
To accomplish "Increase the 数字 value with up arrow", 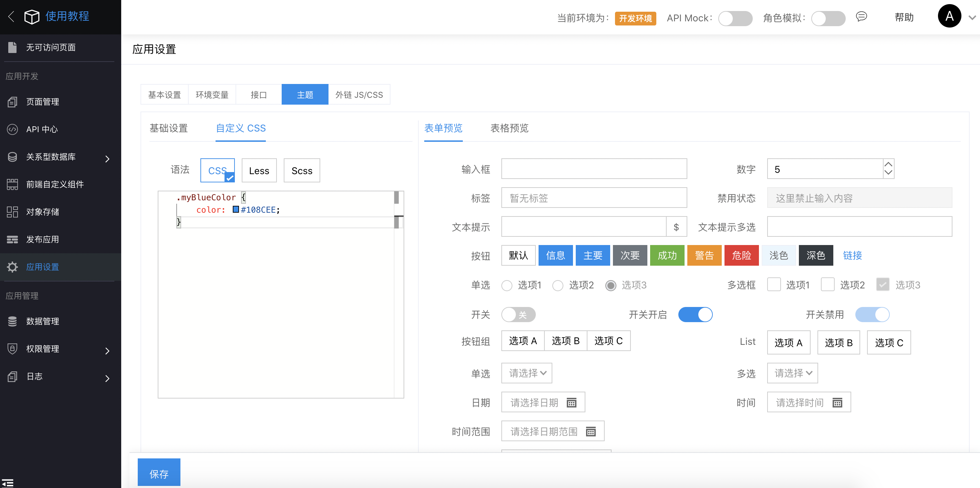I will point(888,164).
